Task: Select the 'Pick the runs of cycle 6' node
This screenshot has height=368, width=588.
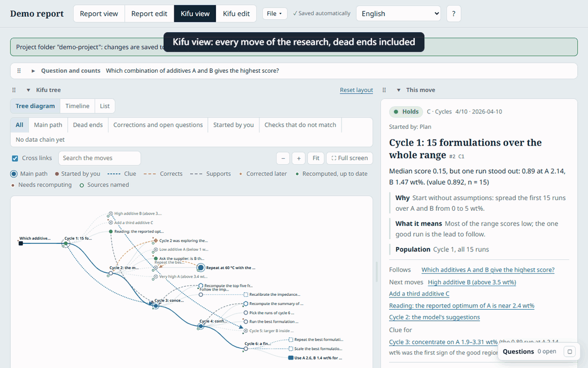Action: pos(246,312)
